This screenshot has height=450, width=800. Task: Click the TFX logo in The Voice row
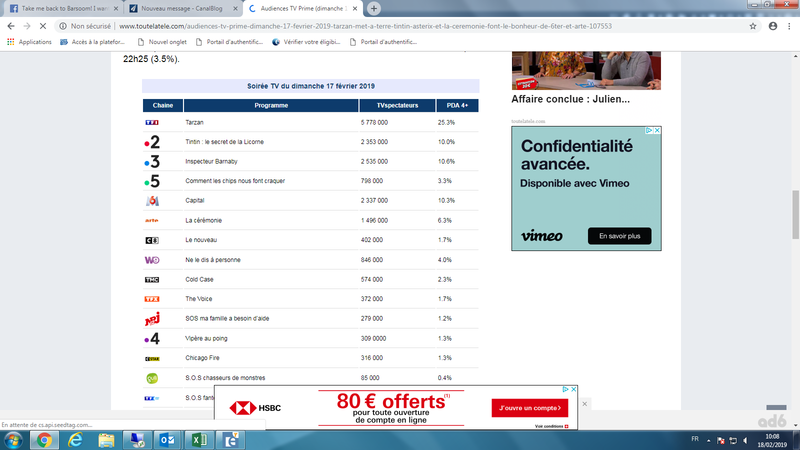tap(152, 299)
